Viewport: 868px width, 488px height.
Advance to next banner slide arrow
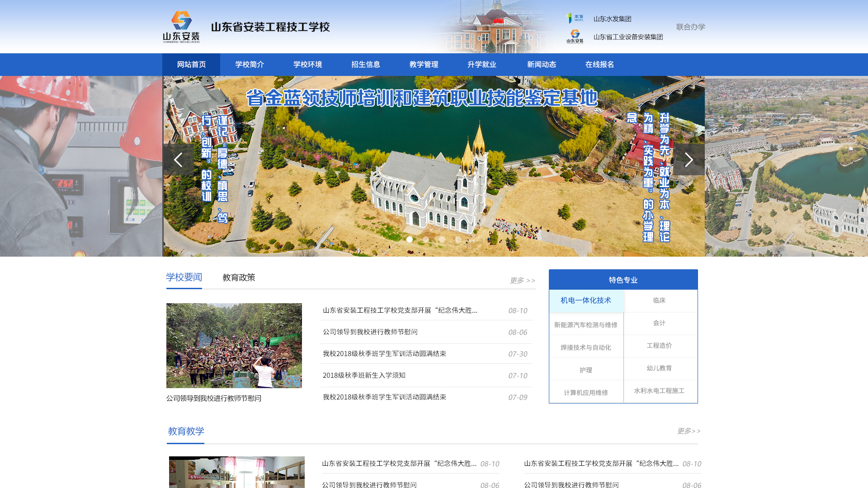pyautogui.click(x=689, y=160)
